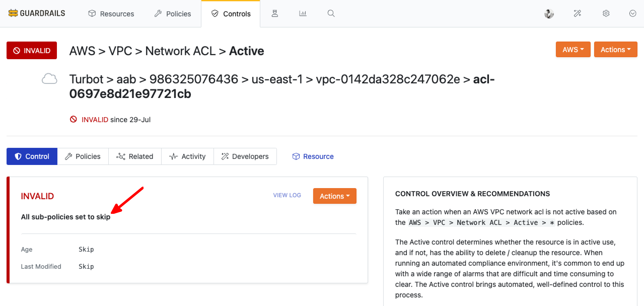Open the settings gear icon top right
Viewport: 644px width, 306px height.
(x=606, y=13)
